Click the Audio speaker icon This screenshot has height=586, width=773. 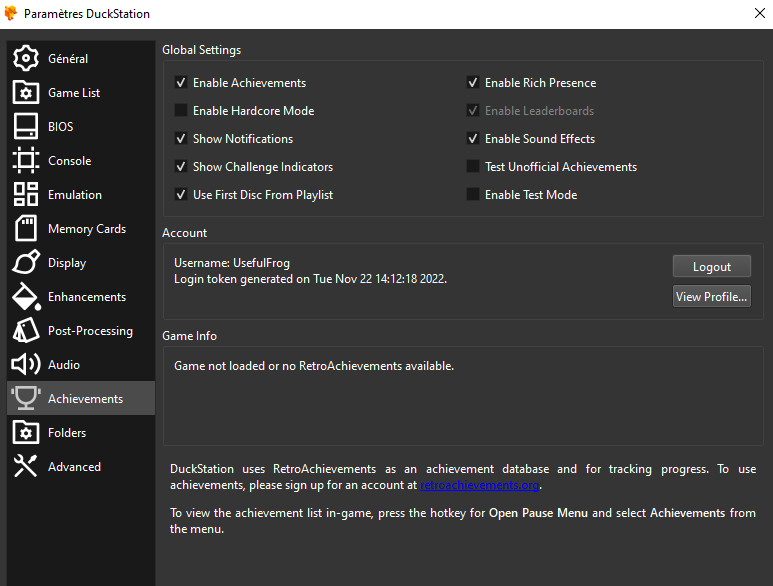(x=26, y=364)
